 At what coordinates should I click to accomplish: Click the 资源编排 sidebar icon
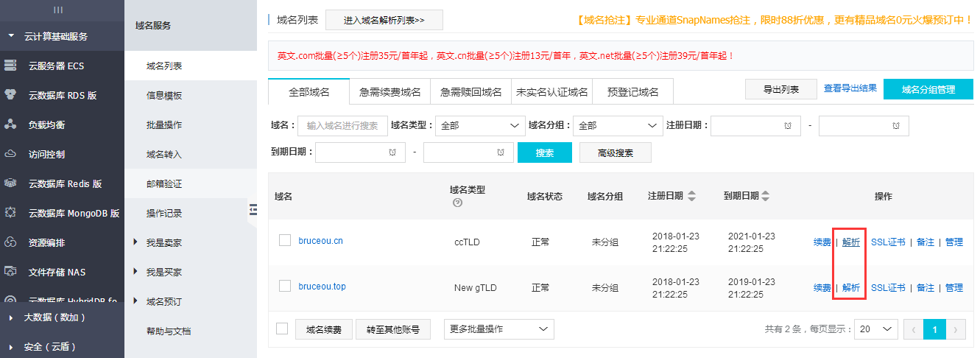click(x=10, y=242)
